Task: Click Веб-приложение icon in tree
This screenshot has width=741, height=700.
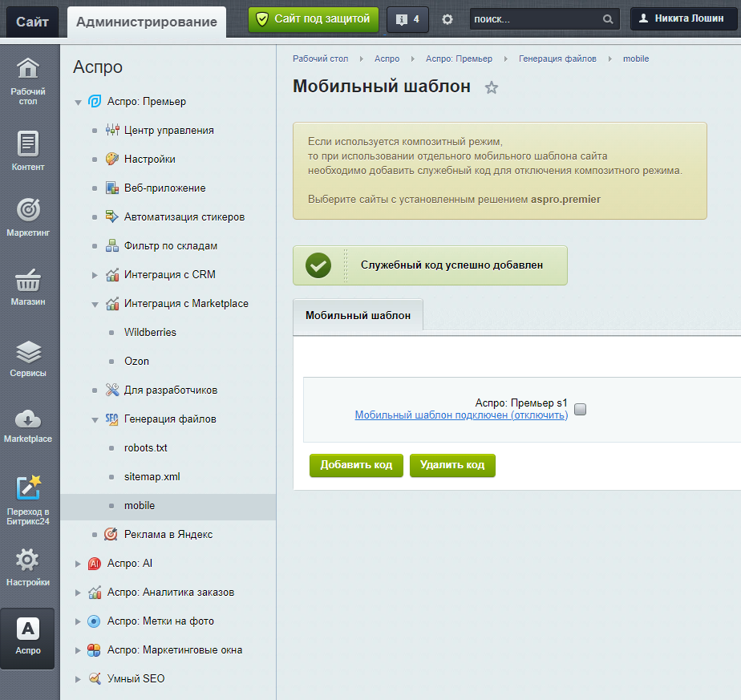Action: point(112,188)
